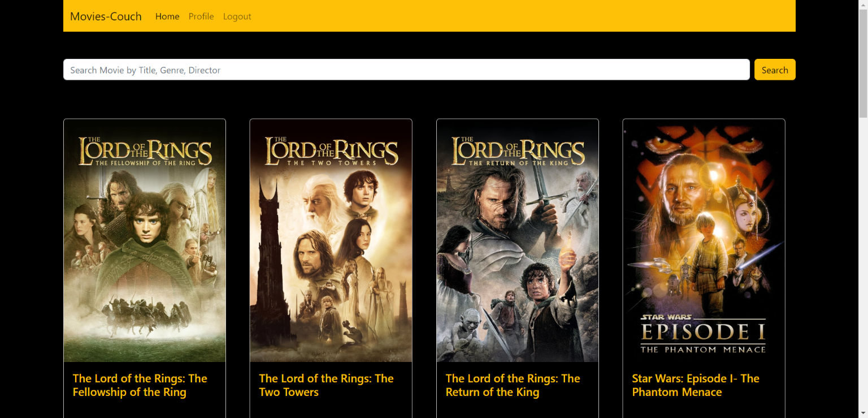This screenshot has height=418, width=868.
Task: Click title 'The Lord of the Rings: The Two Towers'
Action: coord(327,385)
